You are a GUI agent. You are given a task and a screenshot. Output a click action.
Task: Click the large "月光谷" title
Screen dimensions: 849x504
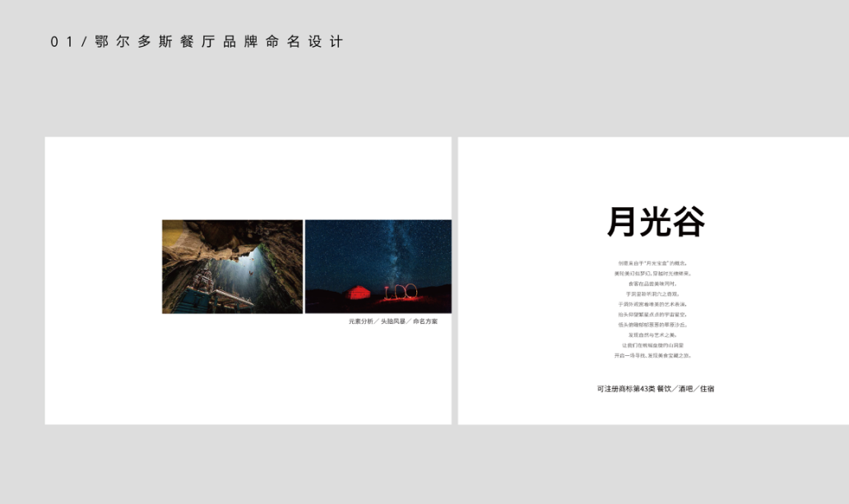coord(656,222)
